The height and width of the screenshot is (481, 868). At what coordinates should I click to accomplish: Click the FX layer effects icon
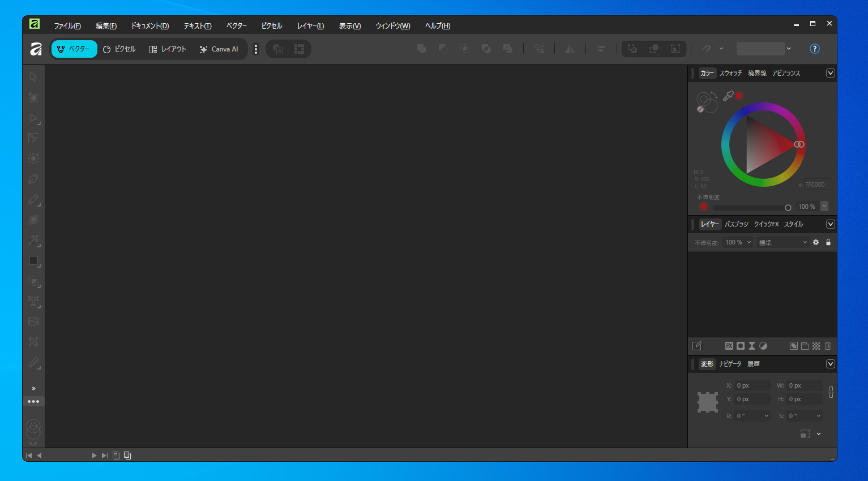[729, 346]
